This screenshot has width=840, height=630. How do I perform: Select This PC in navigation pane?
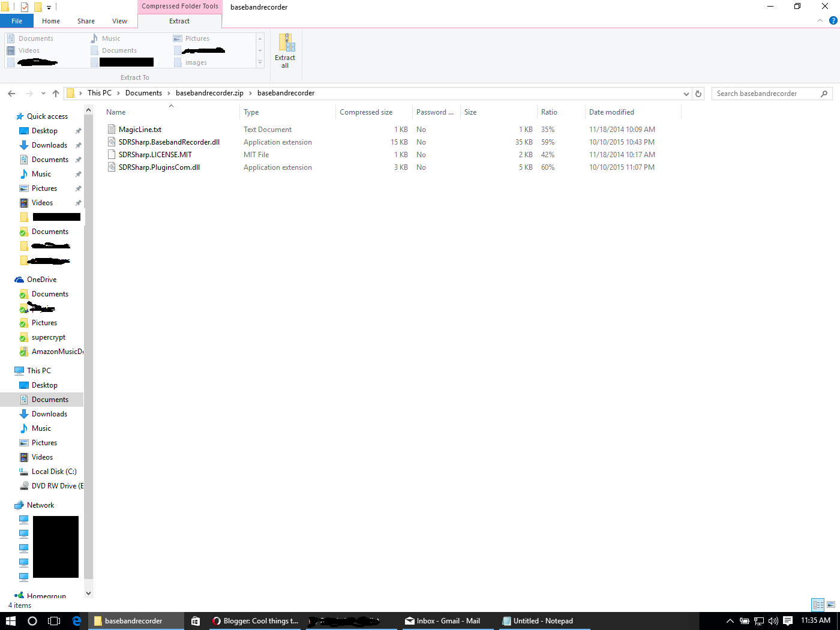(39, 371)
